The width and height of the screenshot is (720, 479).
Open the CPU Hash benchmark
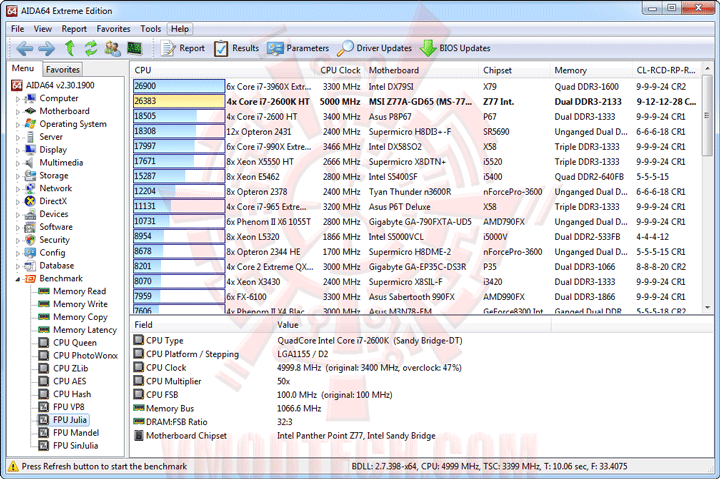point(65,394)
